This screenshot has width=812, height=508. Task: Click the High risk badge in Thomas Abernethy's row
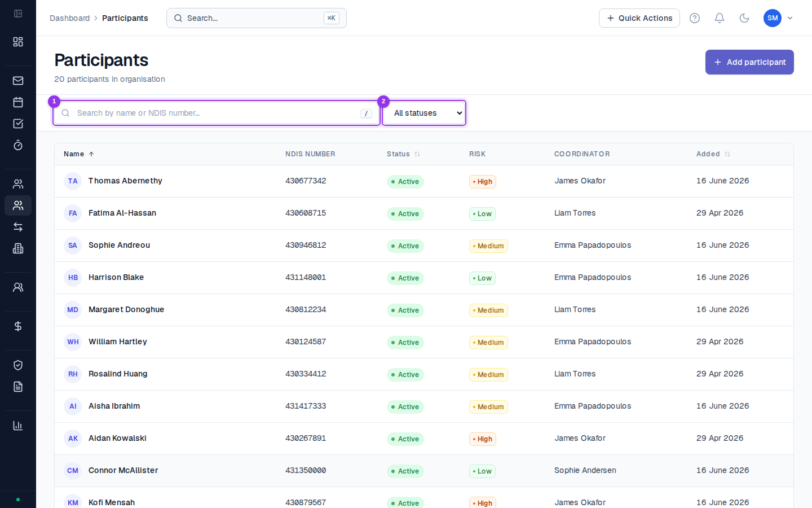[483, 182]
